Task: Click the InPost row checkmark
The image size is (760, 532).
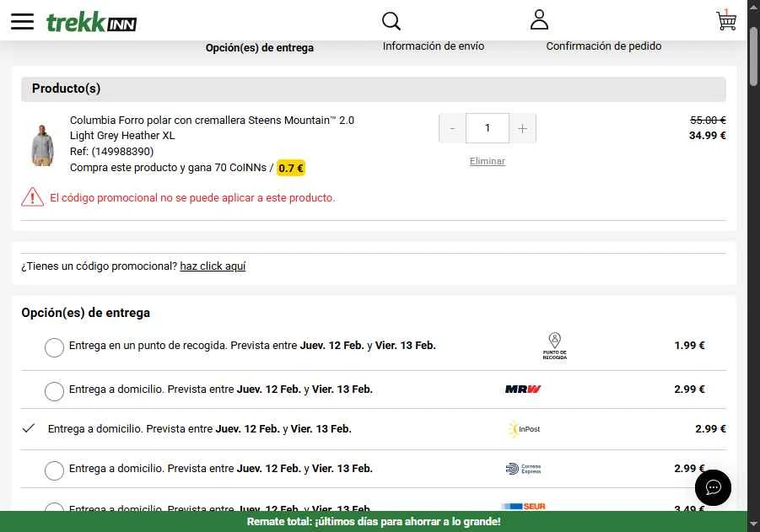Action: point(29,428)
